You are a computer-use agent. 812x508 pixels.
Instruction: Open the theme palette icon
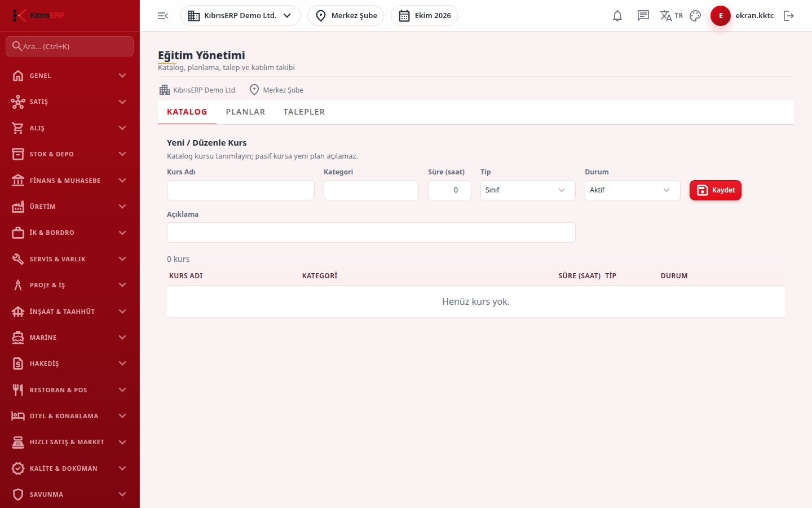695,16
